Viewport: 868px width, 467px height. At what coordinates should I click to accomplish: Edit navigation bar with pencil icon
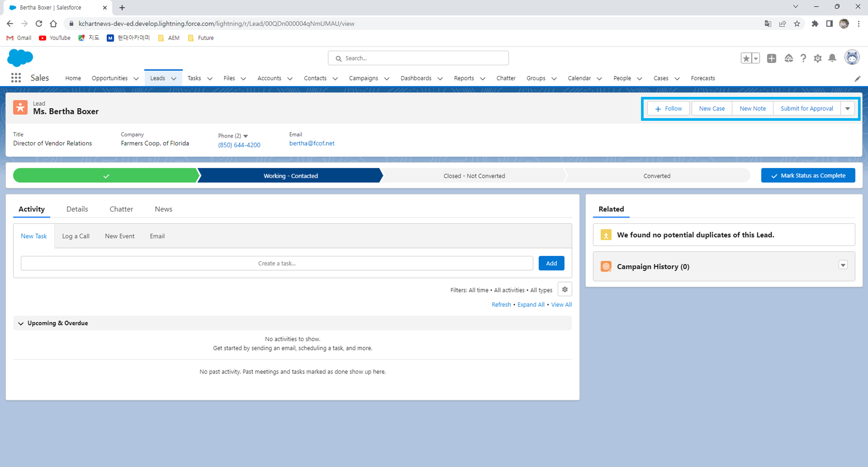pyautogui.click(x=858, y=79)
